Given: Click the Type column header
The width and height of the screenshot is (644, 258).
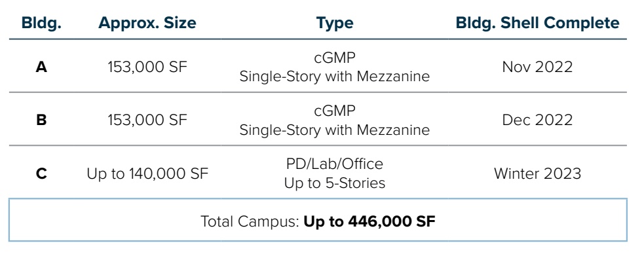Looking at the screenshot, I should point(334,24).
